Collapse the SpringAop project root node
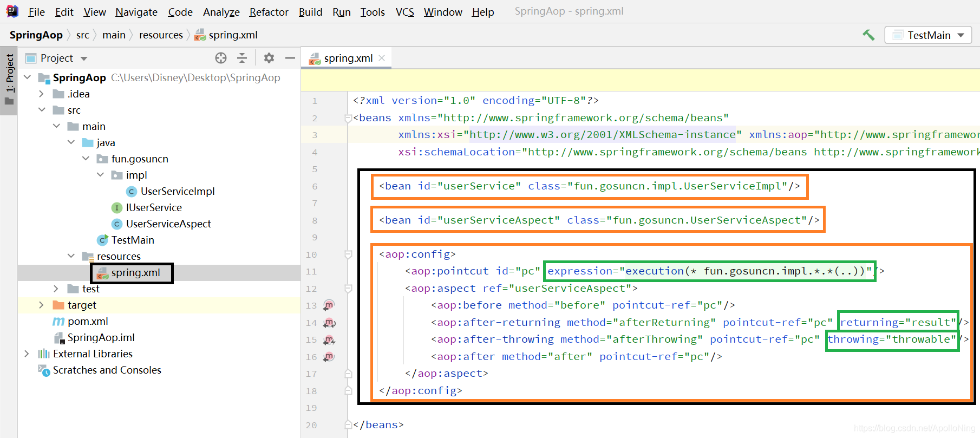 pos(27,77)
